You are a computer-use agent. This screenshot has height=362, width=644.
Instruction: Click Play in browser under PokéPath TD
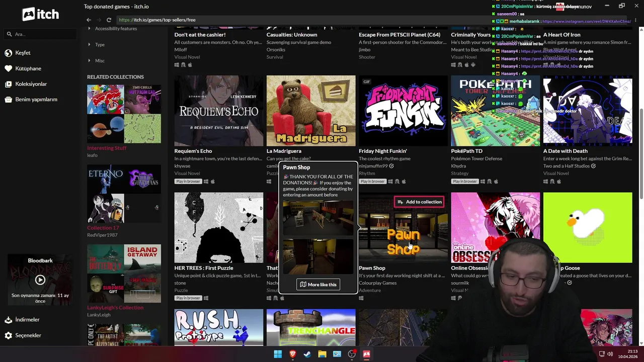(x=465, y=182)
